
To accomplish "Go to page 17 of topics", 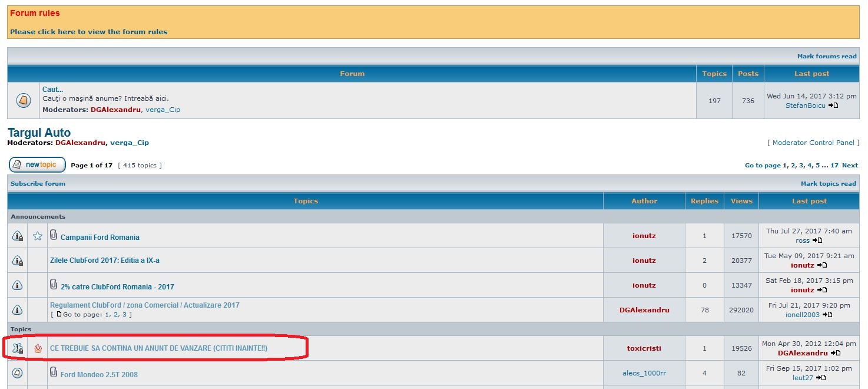I will click(834, 166).
